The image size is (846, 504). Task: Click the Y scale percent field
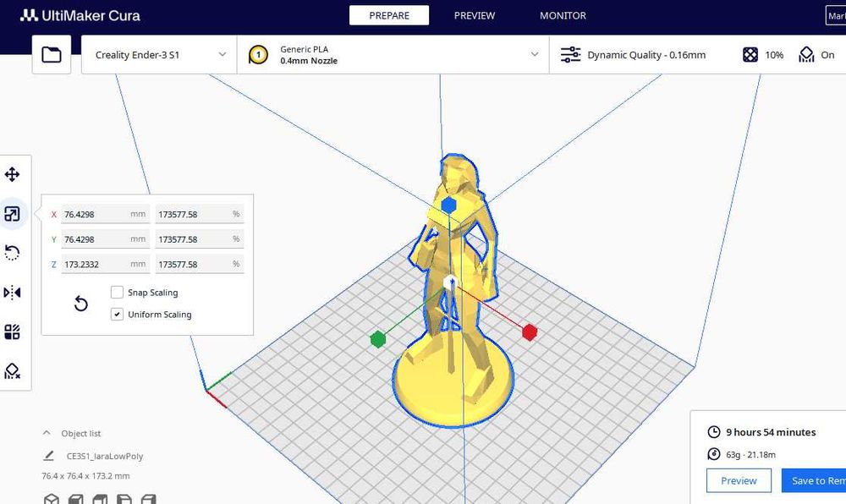click(x=199, y=238)
